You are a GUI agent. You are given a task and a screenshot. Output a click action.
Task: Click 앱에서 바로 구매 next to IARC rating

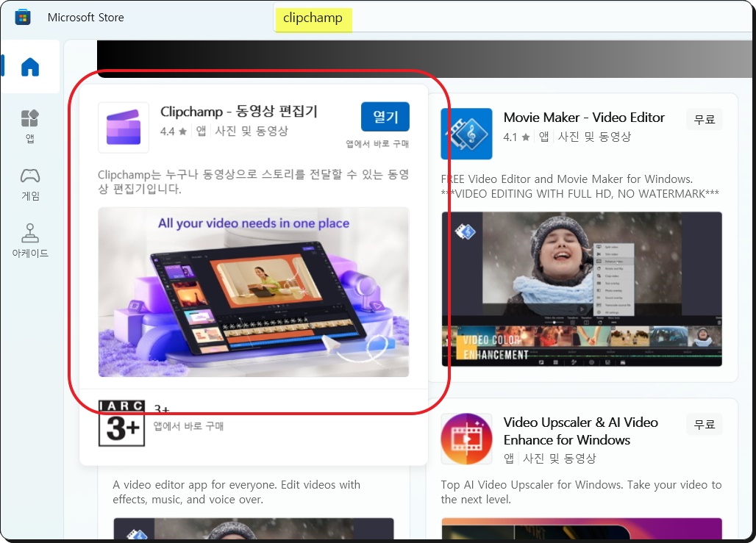[188, 426]
